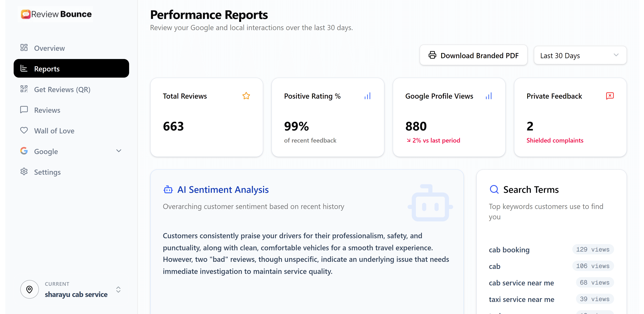Click the Overview grid icon

coord(24,48)
